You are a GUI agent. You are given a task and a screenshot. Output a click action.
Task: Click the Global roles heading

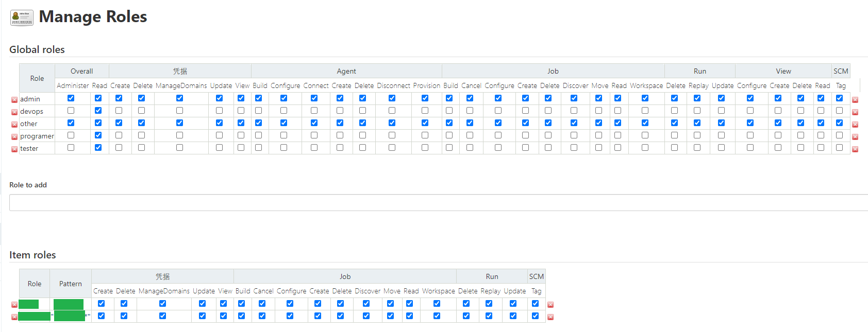point(37,49)
